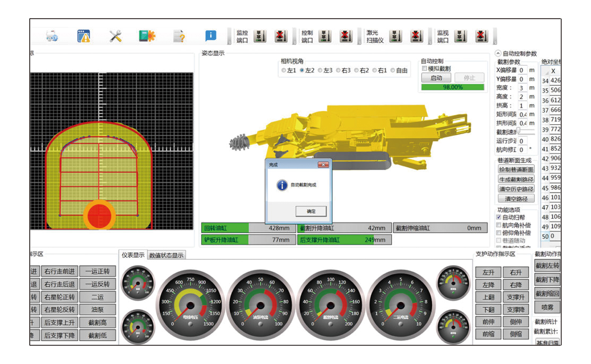This screenshot has height=364, width=591.
Task: Open the wrench and screwdriver tools icon
Action: pos(115,36)
